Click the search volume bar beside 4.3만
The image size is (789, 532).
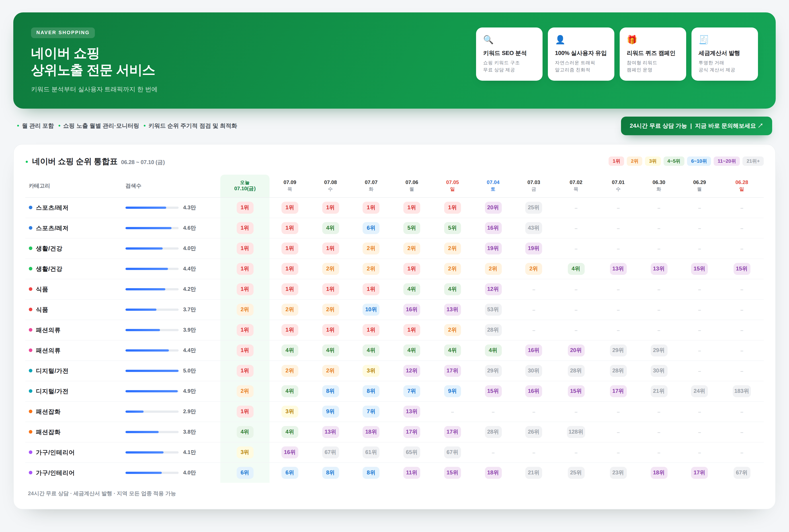point(152,208)
